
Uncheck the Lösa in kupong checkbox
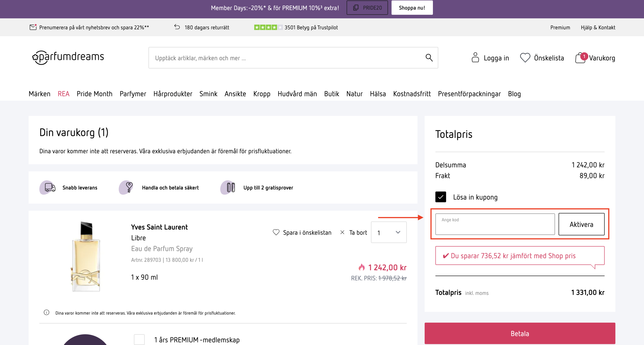440,197
